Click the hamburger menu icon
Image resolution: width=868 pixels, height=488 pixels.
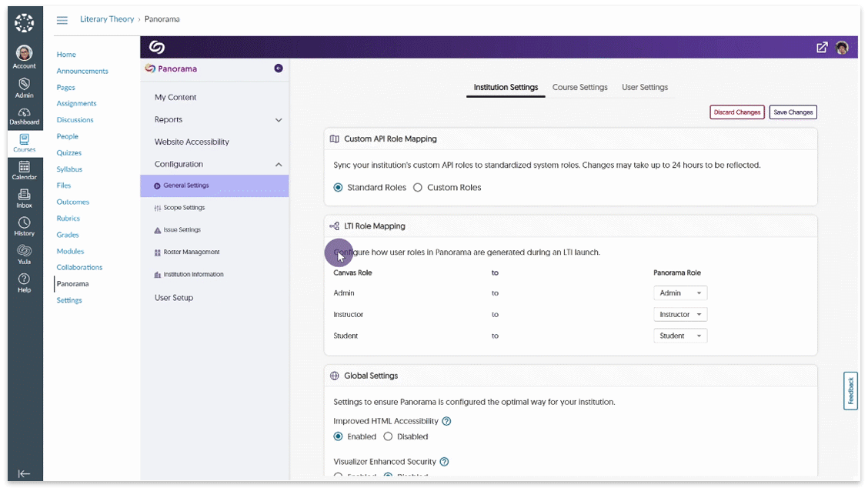[62, 19]
